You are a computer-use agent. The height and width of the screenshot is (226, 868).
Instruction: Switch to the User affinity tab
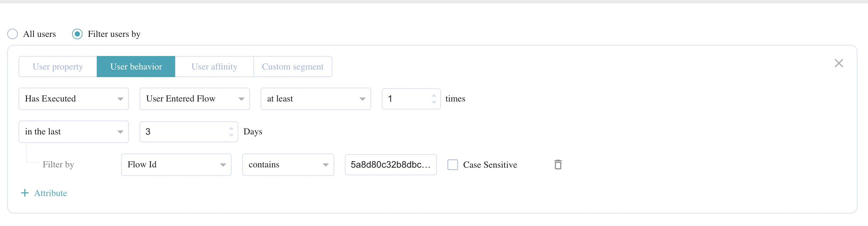pyautogui.click(x=214, y=67)
